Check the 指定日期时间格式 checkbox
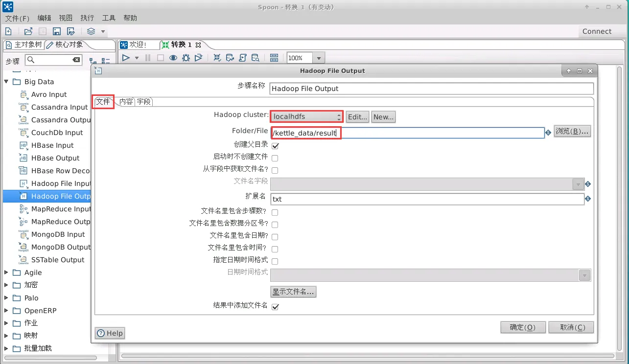The height and width of the screenshot is (364, 629). click(x=275, y=262)
